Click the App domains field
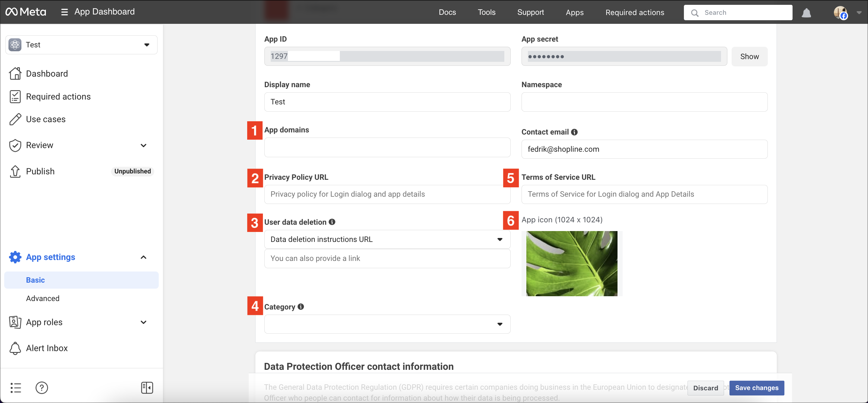 [387, 147]
